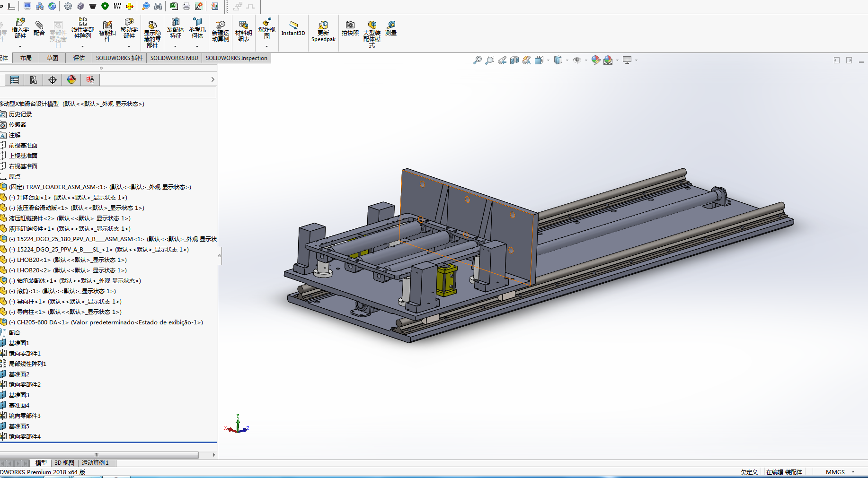868x478 pixels.
Task: Switch to the SOLIDWORKS MBD tab
Action: point(174,58)
